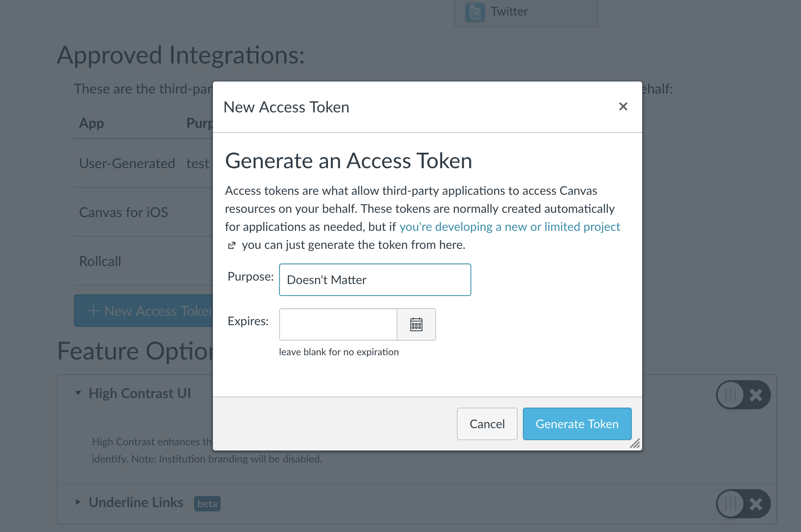Collapse the High Contrast UI section

(78, 393)
